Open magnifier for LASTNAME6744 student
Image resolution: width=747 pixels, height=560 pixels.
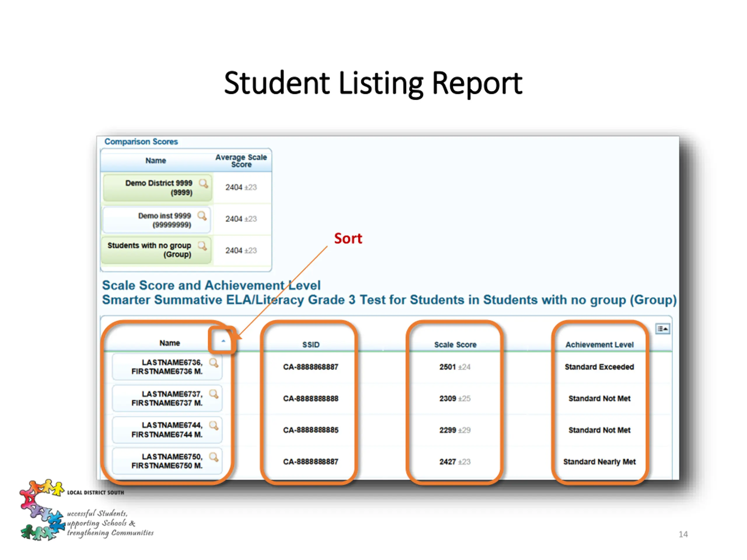pyautogui.click(x=213, y=425)
